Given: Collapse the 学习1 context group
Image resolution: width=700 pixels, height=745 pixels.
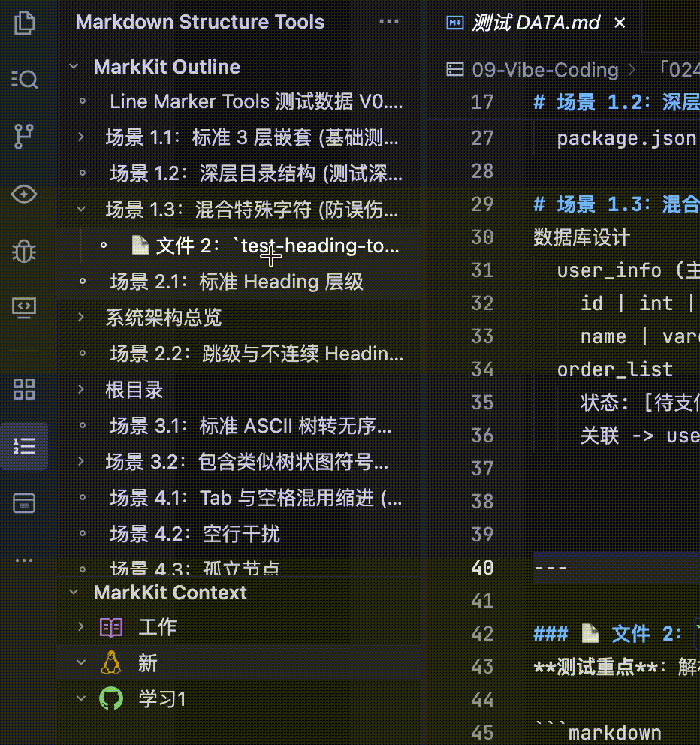Looking at the screenshot, I should [x=81, y=698].
